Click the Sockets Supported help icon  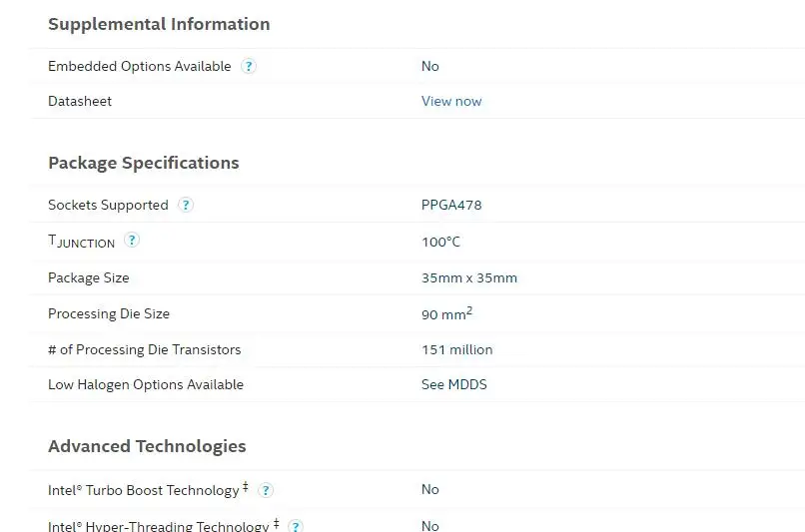186,205
